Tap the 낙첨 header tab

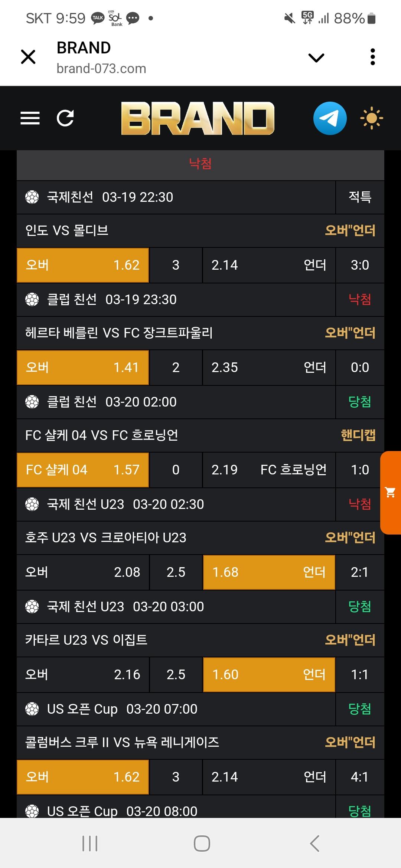[200, 164]
